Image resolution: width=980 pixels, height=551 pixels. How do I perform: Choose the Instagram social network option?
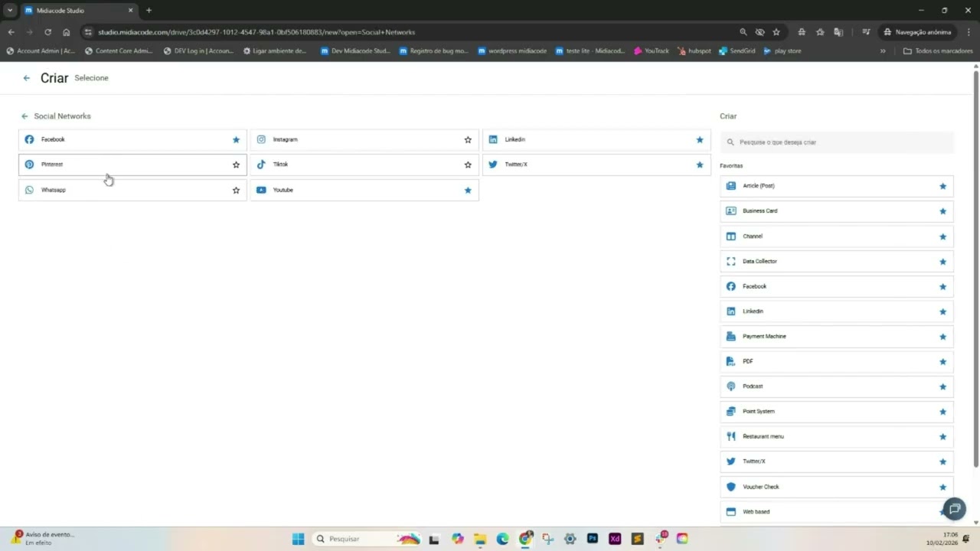pyautogui.click(x=364, y=140)
